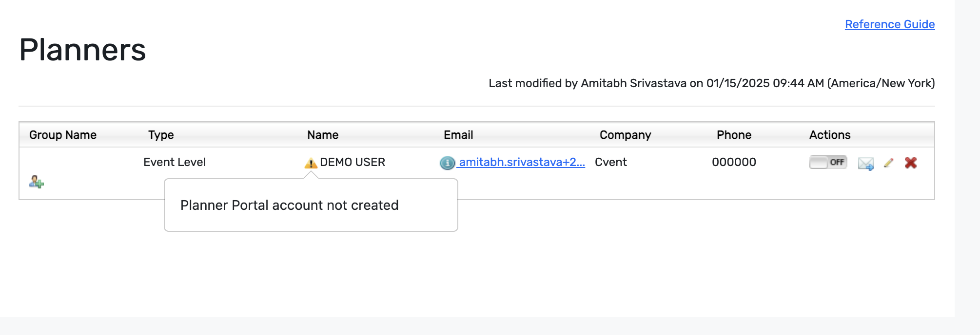Image resolution: width=980 pixels, height=335 pixels.
Task: Select the DEMO USER name text
Action: pos(353,162)
